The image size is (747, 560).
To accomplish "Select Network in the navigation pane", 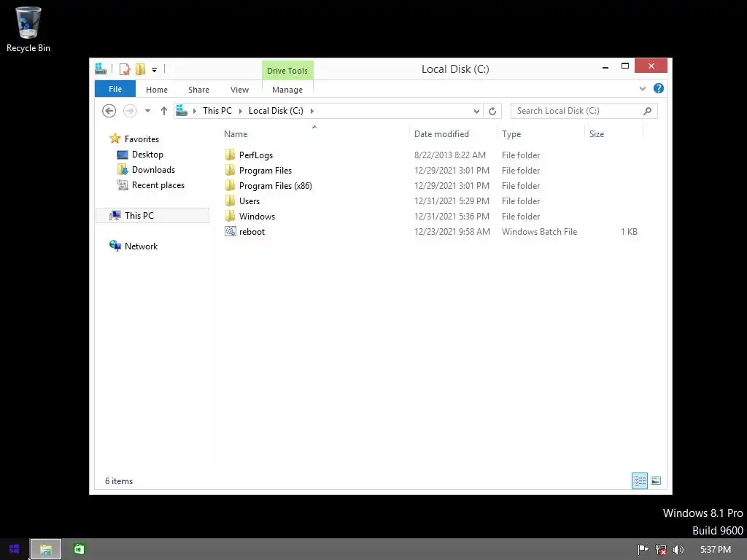I will tap(141, 246).
